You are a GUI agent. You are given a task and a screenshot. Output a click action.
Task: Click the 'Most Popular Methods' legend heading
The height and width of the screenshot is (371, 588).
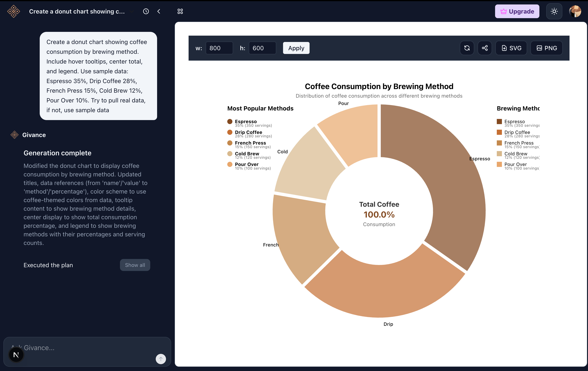pyautogui.click(x=260, y=108)
